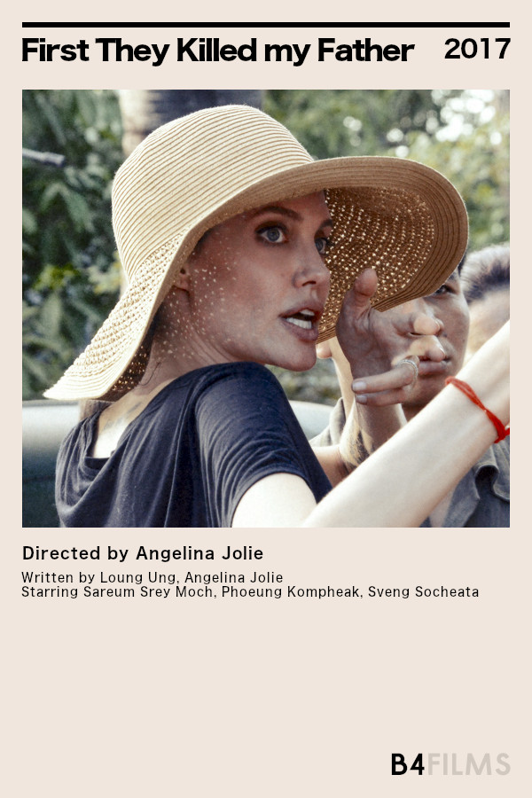Click the name Sveng Socheata
The image size is (532, 798).
click(423, 592)
